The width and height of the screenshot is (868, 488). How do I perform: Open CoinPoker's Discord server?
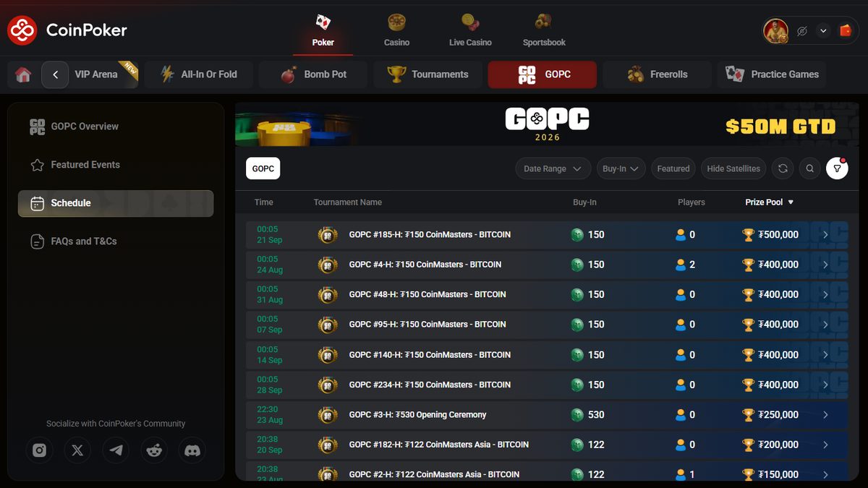(192, 450)
